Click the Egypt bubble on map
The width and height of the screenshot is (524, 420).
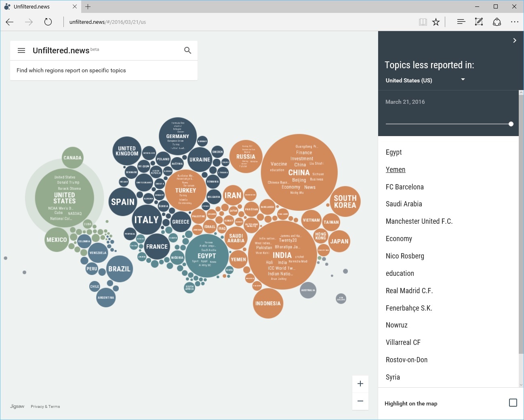coord(207,256)
